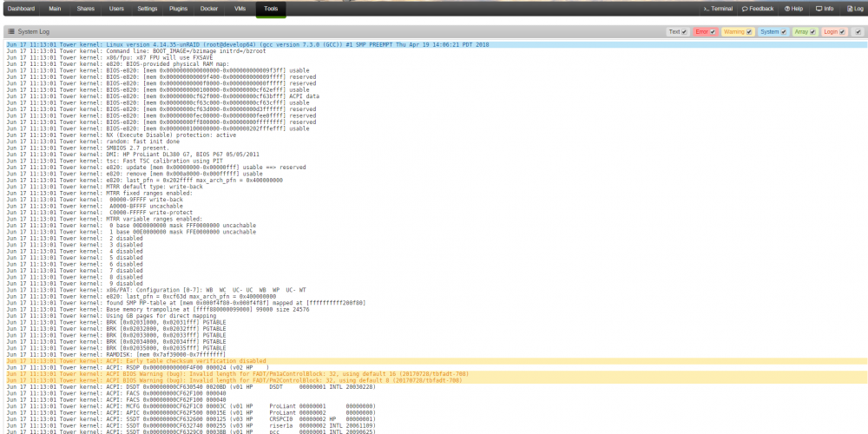The height and width of the screenshot is (434, 868).
Task: Select the Tools tab
Action: coord(271,9)
